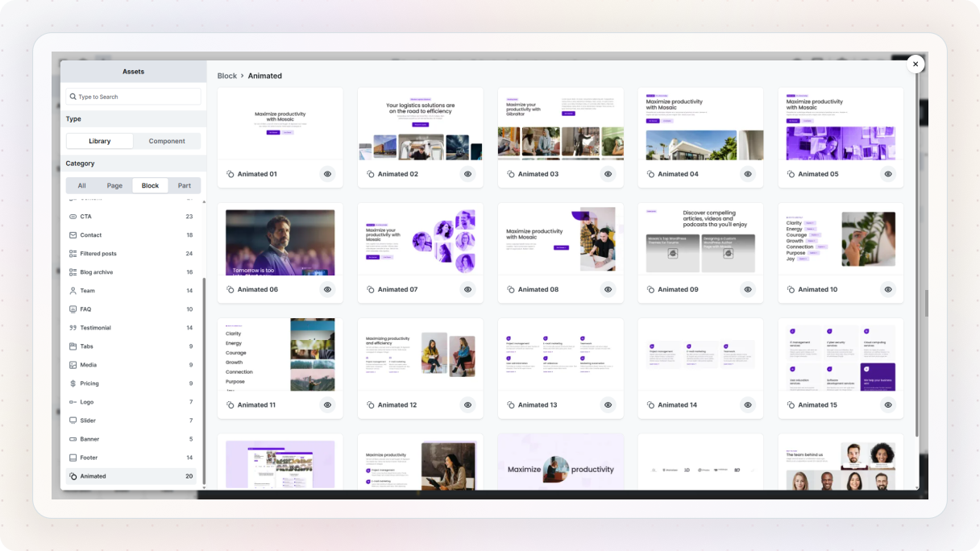The height and width of the screenshot is (551, 980).
Task: Preview Animated 10 with the eye icon
Action: pos(888,289)
